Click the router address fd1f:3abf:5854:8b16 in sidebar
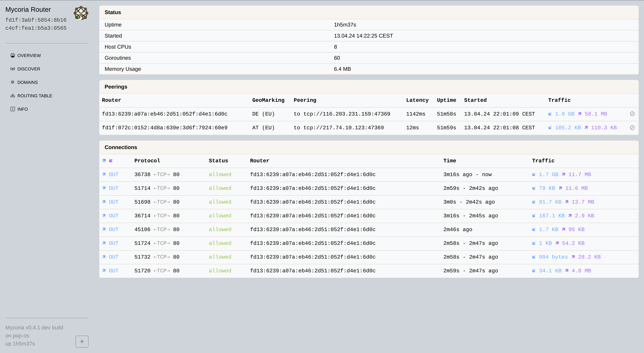Screen dimensions: 644x353 (x=36, y=20)
